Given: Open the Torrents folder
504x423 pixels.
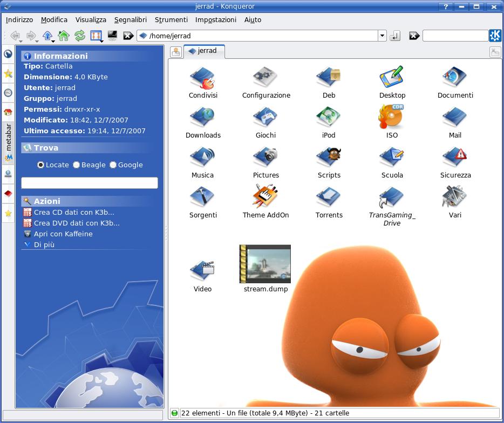Looking at the screenshot, I should coord(329,202).
